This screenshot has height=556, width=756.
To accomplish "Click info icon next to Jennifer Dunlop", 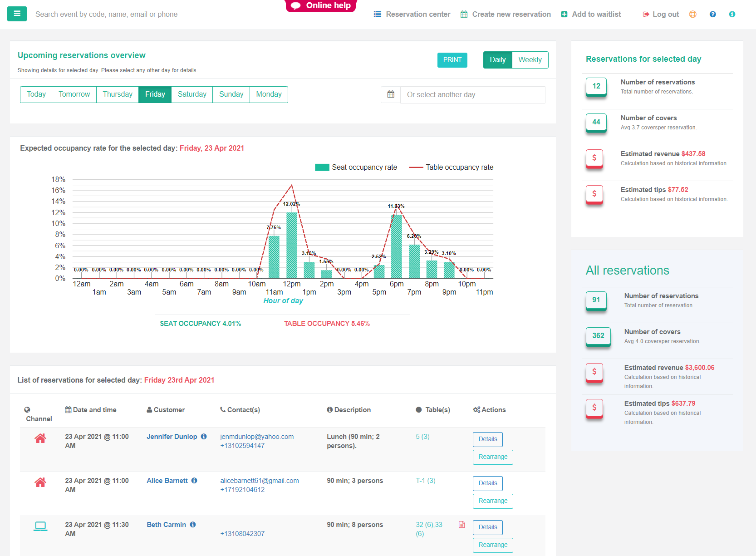I will coord(204,437).
